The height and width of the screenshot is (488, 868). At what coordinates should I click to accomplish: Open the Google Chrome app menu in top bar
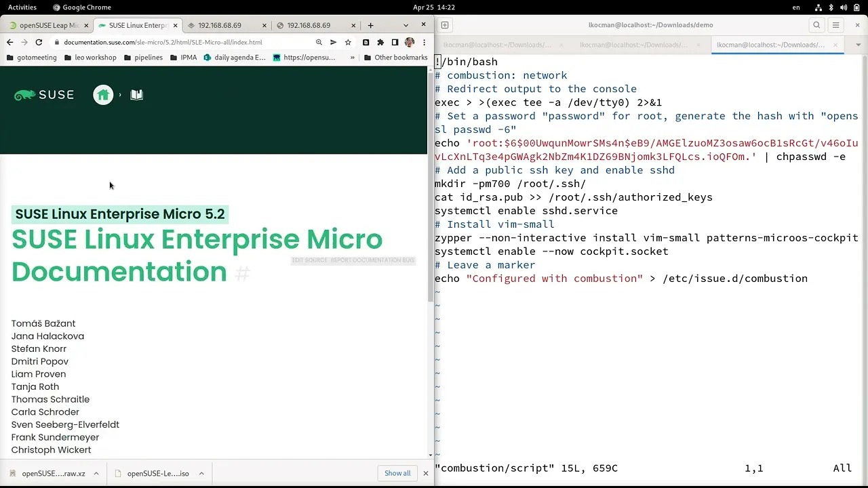pyautogui.click(x=81, y=7)
